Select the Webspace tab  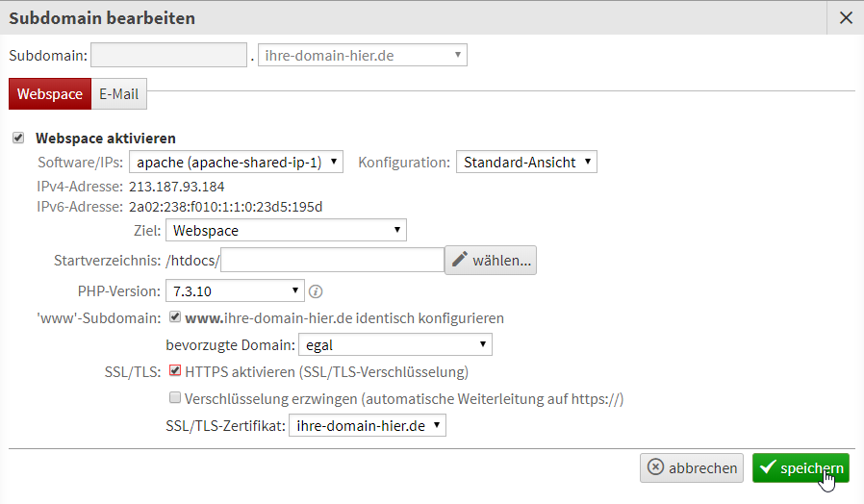click(50, 94)
